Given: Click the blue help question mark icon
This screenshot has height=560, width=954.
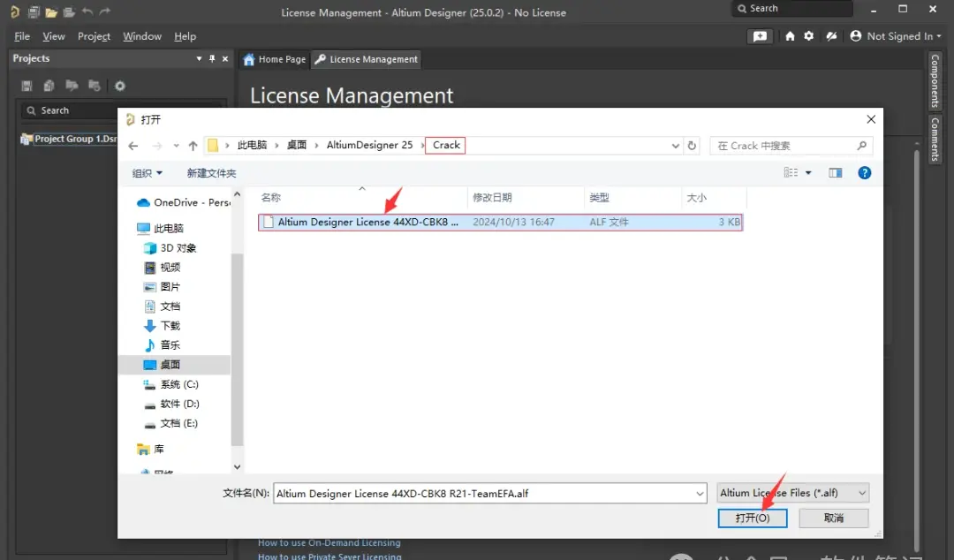Looking at the screenshot, I should [864, 173].
